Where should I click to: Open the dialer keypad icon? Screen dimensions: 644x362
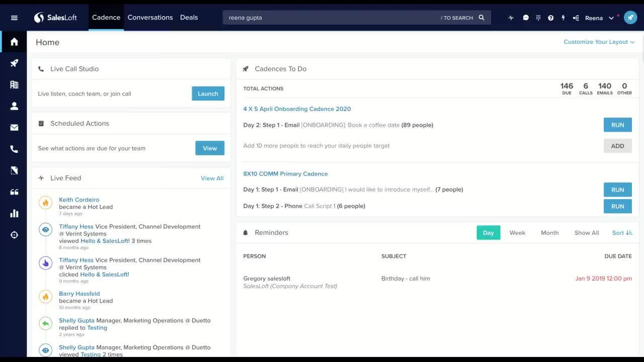point(538,18)
